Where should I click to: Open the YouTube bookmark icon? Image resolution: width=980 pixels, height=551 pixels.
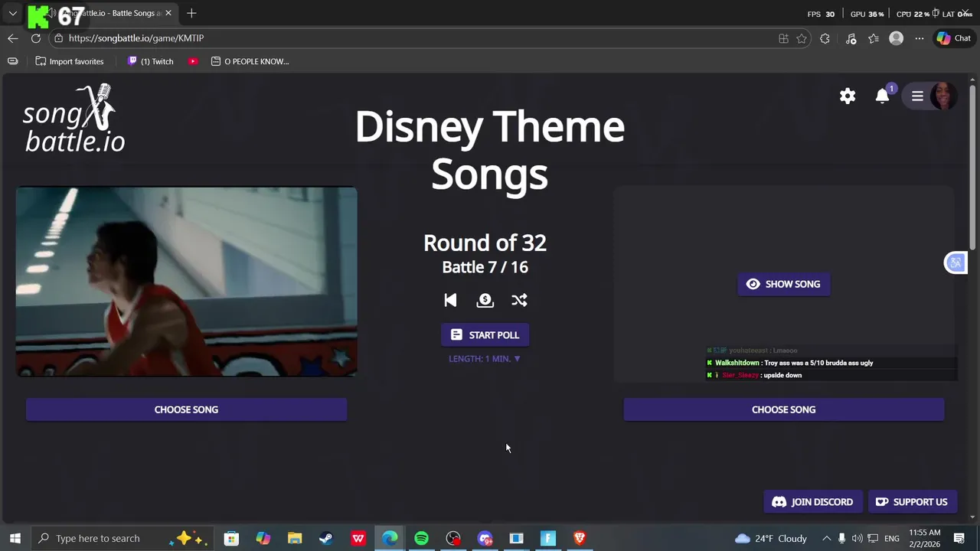tap(193, 61)
